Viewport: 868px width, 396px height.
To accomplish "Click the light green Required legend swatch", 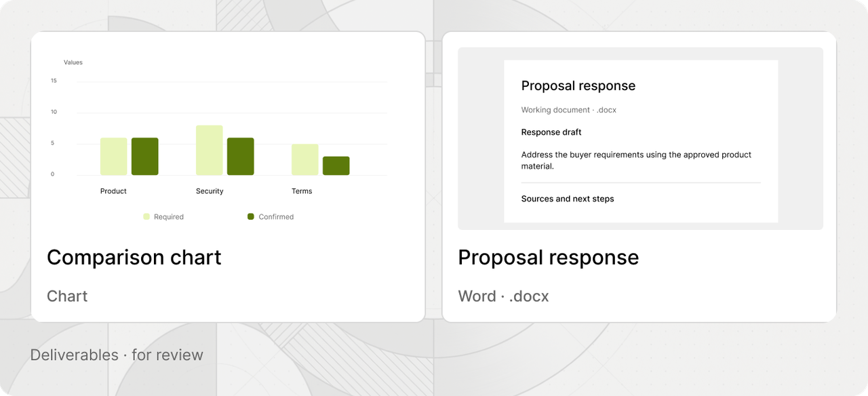I will pos(146,217).
